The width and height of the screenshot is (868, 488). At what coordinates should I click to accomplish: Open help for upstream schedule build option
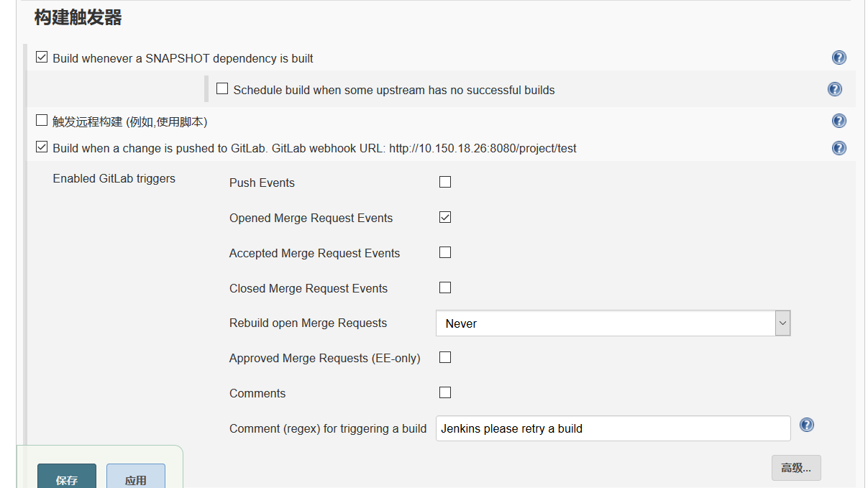point(834,89)
